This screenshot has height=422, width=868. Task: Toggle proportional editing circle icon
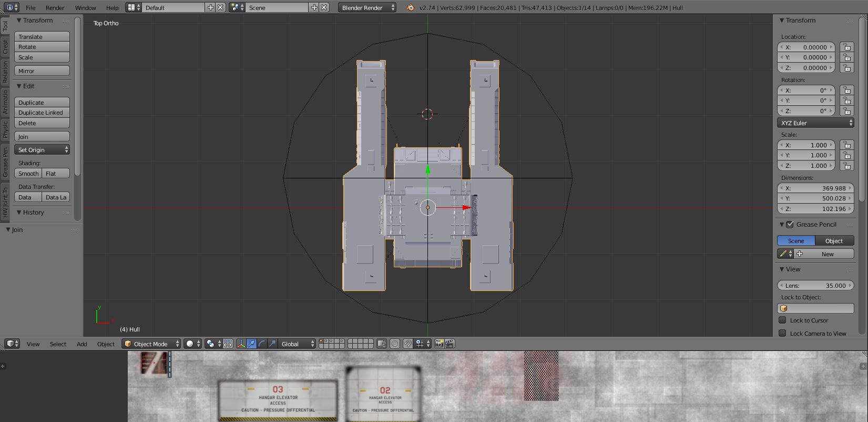point(395,344)
